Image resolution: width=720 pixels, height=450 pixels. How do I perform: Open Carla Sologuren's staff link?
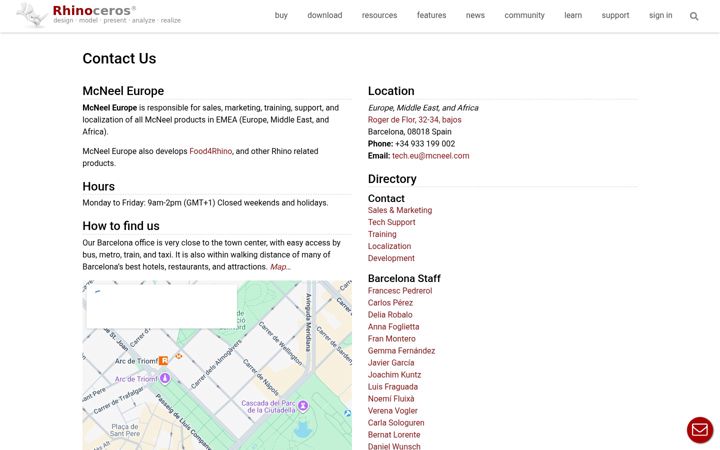tap(396, 422)
